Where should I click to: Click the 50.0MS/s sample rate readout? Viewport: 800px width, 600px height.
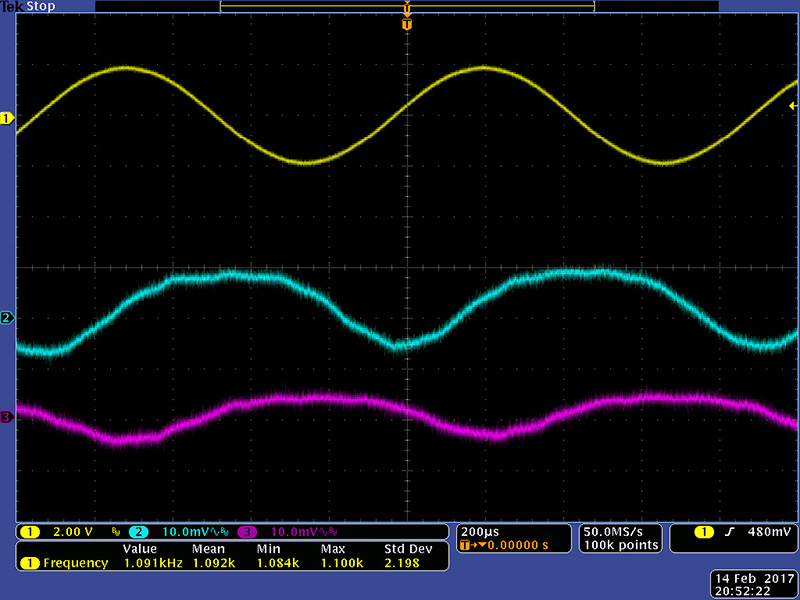point(621,531)
